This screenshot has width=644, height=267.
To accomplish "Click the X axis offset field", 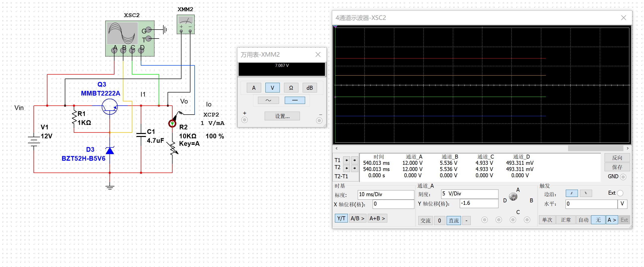I will coord(393,204).
